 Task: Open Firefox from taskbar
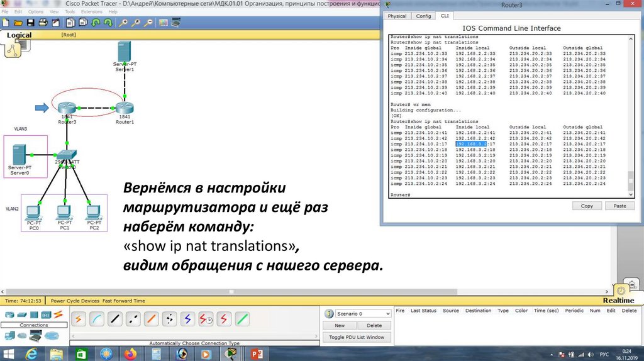point(130,353)
